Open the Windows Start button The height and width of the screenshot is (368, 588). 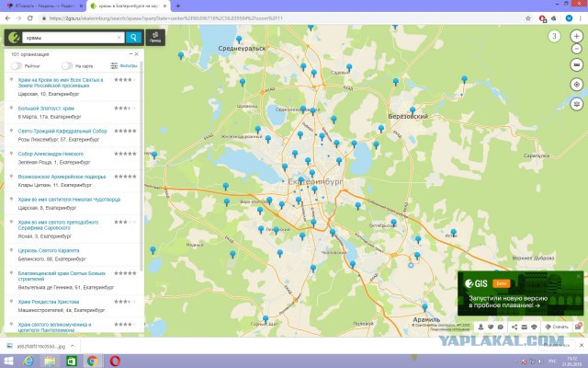tap(8, 362)
